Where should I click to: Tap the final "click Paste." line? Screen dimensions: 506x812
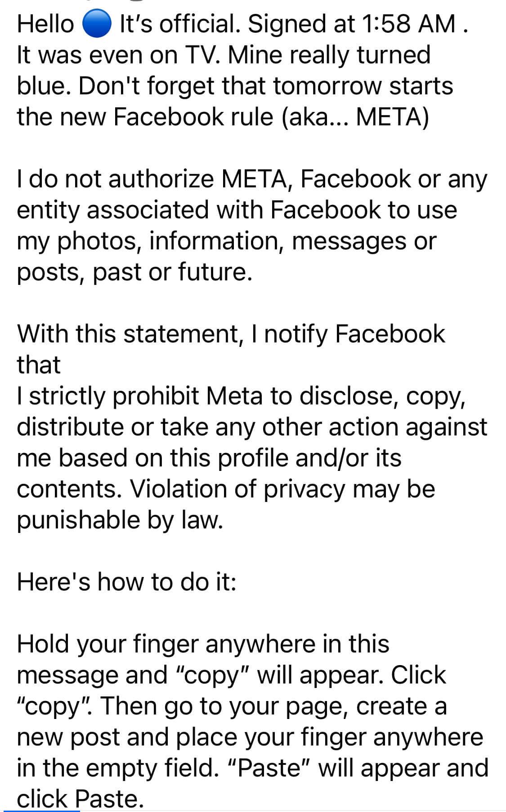pos(81,799)
